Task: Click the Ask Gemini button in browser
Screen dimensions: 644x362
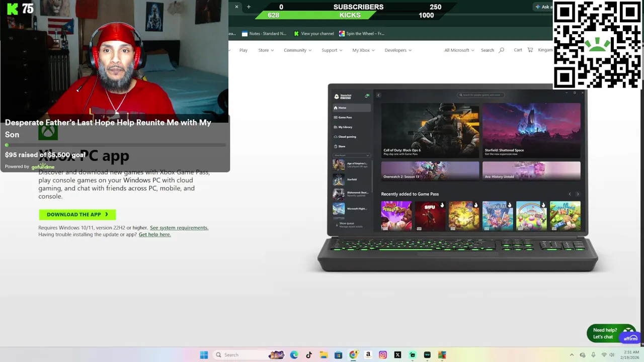Action: coord(544,7)
